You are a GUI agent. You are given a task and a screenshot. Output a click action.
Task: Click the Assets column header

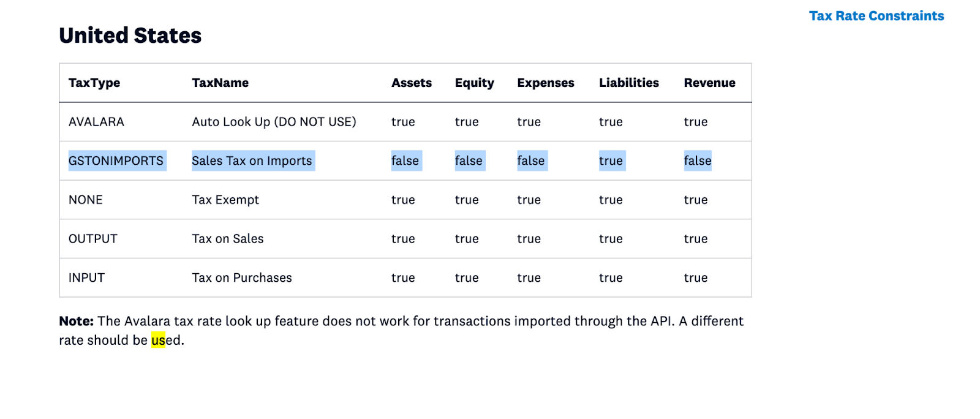click(x=411, y=83)
